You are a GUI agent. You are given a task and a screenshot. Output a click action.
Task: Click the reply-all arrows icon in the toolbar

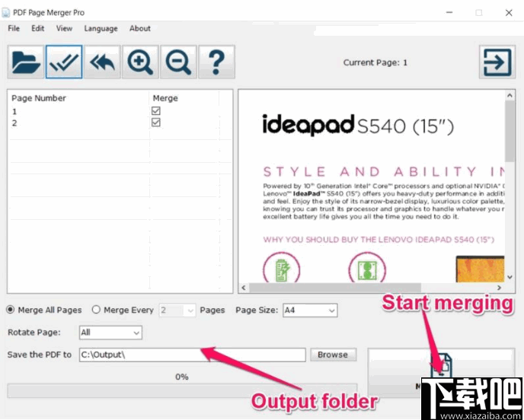pos(102,62)
